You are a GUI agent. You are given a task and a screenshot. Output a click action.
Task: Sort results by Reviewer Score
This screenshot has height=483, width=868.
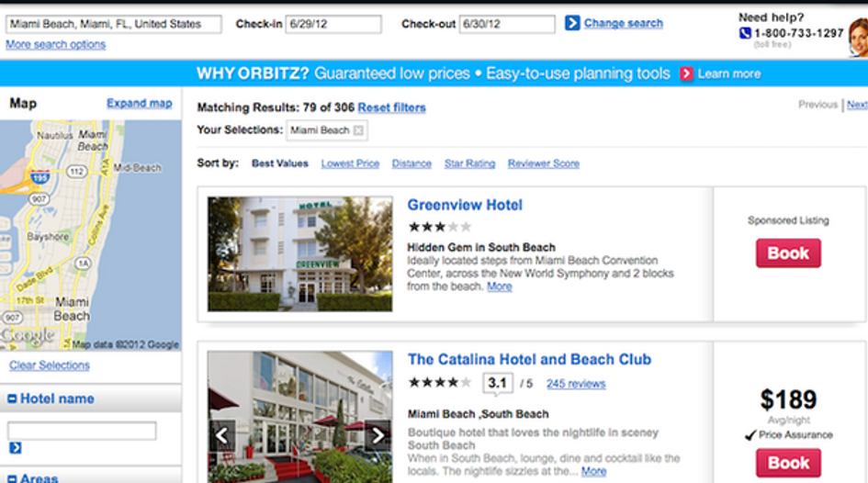pos(544,163)
